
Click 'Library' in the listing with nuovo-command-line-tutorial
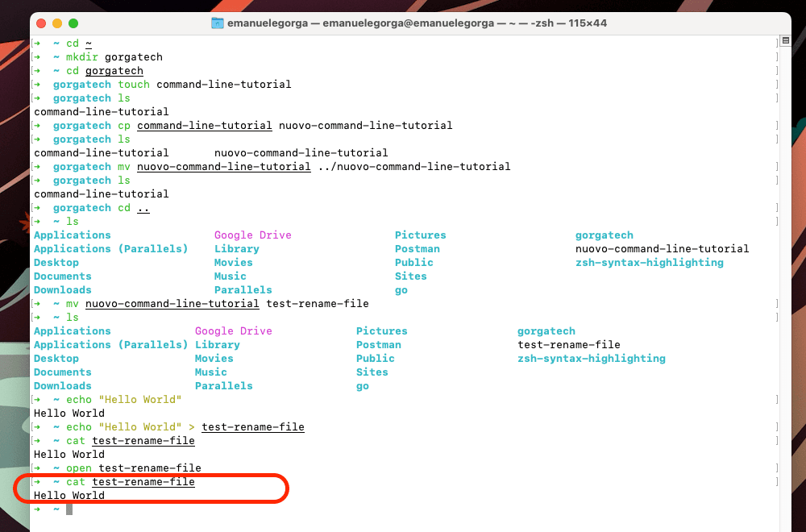click(x=237, y=249)
